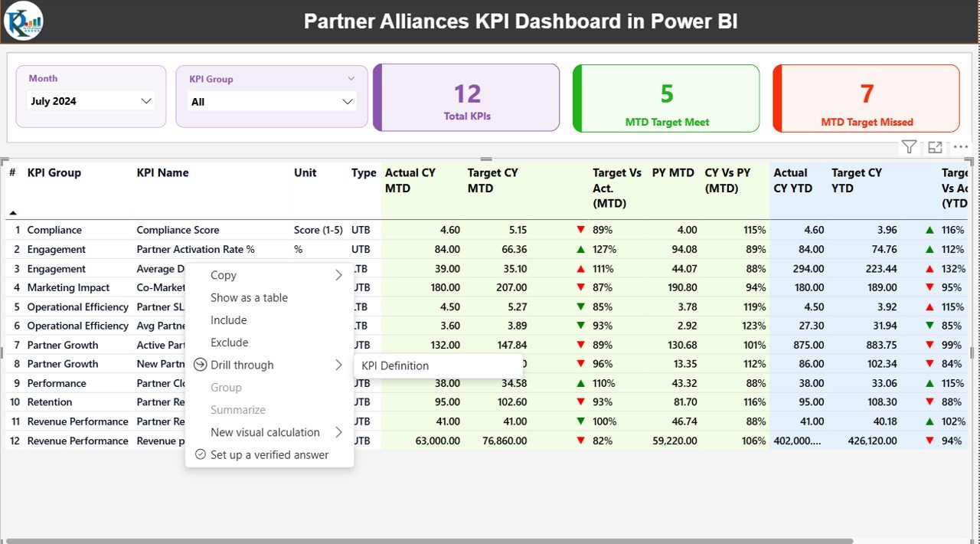Select Show as a table menu option
980x544 pixels.
click(x=249, y=298)
